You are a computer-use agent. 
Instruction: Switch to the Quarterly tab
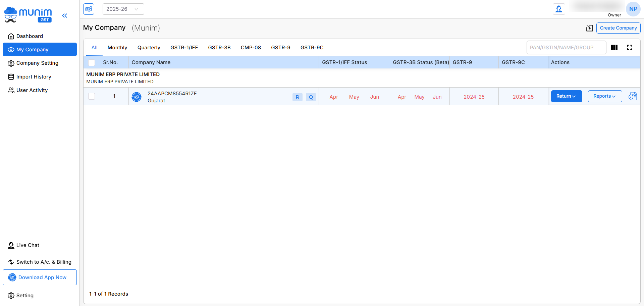point(149,48)
